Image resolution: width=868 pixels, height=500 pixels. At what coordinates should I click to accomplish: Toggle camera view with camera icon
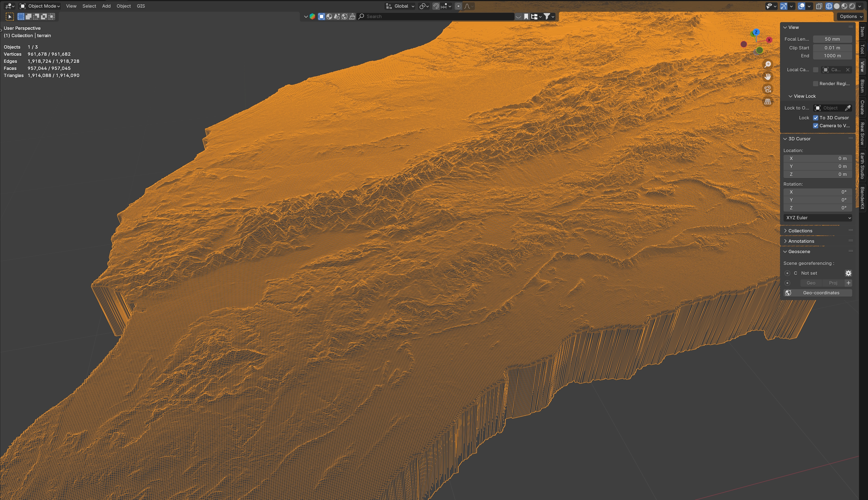767,89
